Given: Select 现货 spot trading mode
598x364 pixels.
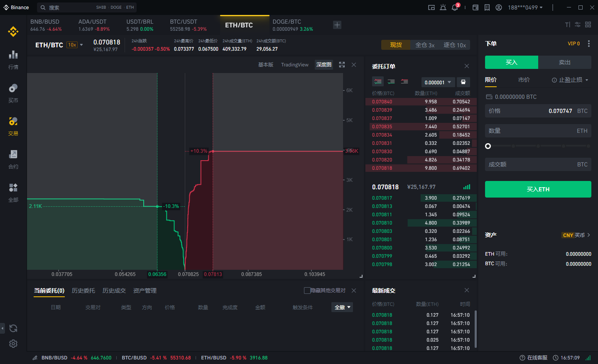Looking at the screenshot, I should click(x=396, y=45).
